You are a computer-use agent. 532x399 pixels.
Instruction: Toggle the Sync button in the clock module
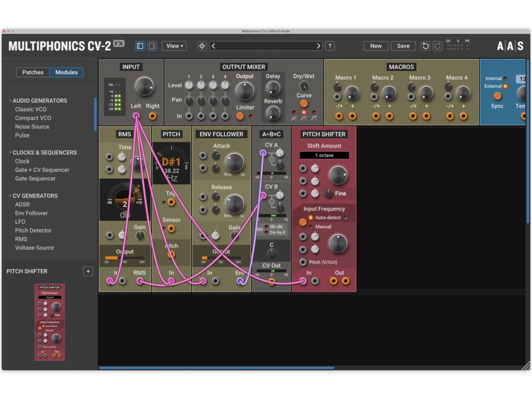pyautogui.click(x=497, y=96)
